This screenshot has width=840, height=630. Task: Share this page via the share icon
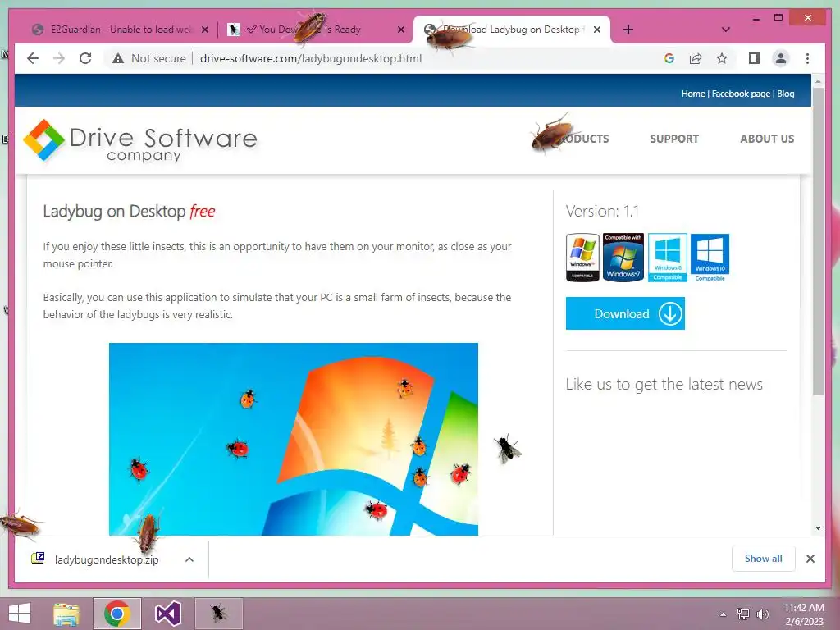tap(696, 58)
